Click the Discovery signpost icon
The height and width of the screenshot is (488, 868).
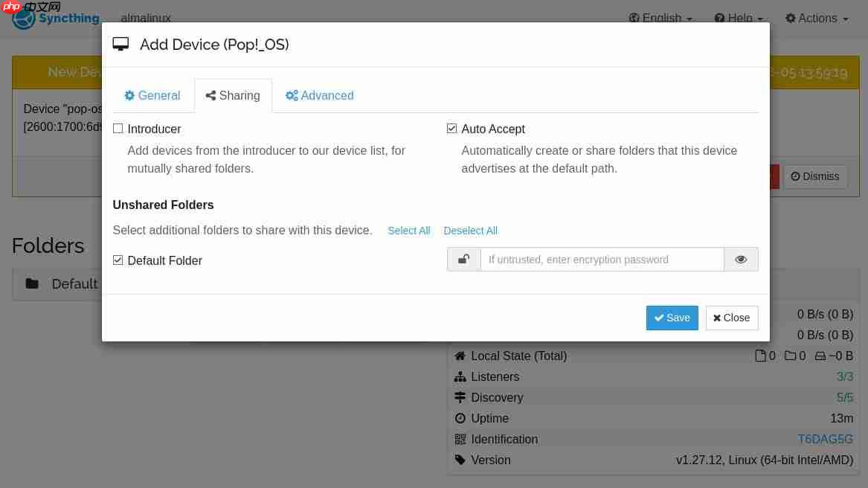[460, 397]
